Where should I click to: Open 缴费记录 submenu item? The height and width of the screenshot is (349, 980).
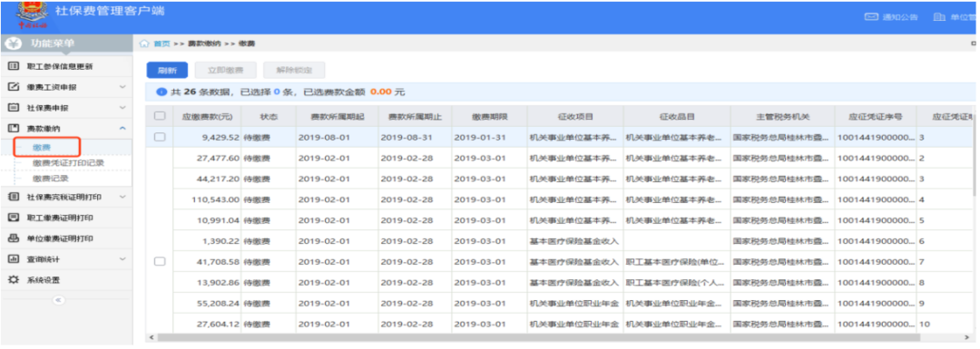coord(51,179)
